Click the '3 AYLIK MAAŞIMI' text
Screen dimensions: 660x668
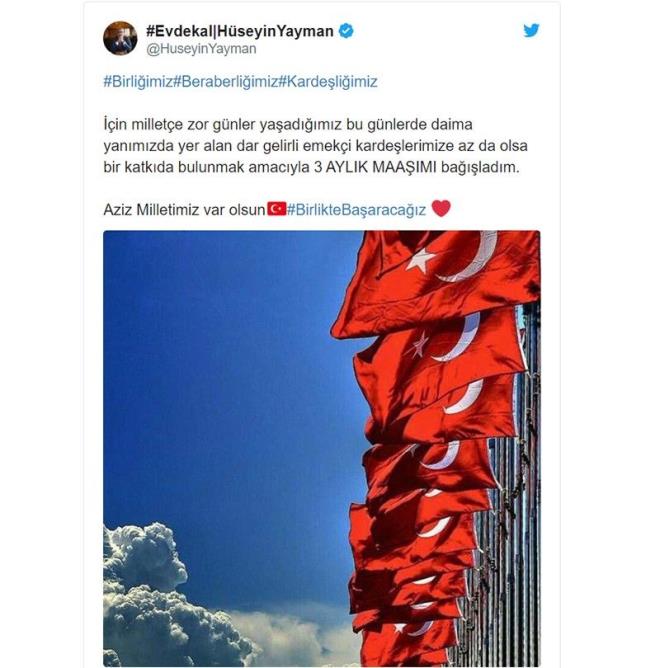375,167
